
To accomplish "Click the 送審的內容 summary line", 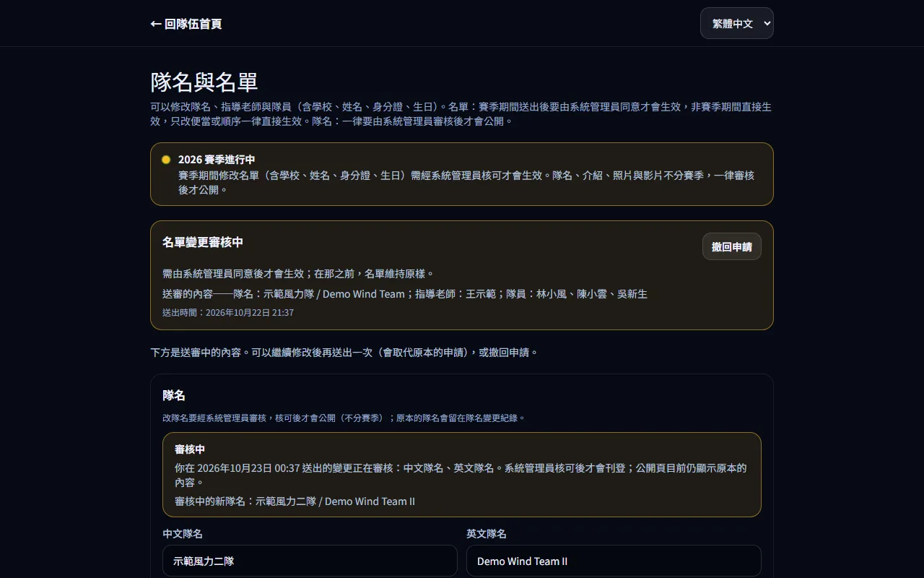I will point(405,294).
